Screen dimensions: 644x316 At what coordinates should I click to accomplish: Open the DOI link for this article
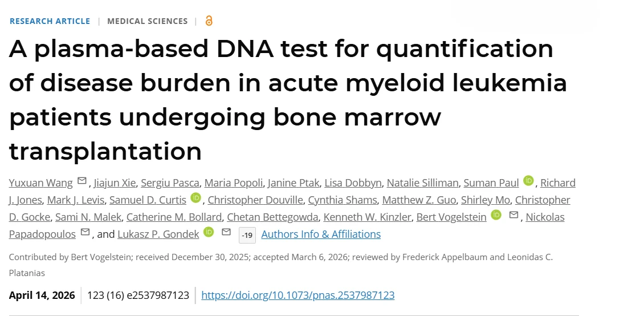(297, 295)
